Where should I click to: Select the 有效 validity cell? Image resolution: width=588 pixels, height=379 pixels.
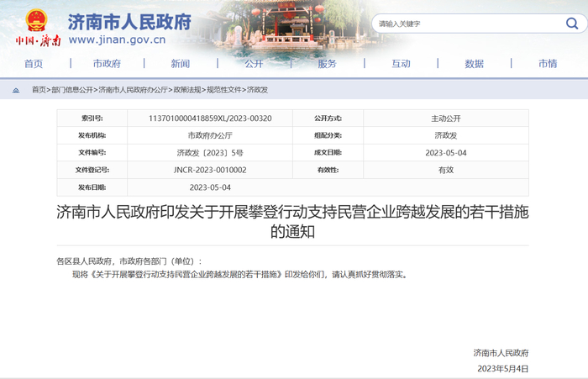(446, 170)
